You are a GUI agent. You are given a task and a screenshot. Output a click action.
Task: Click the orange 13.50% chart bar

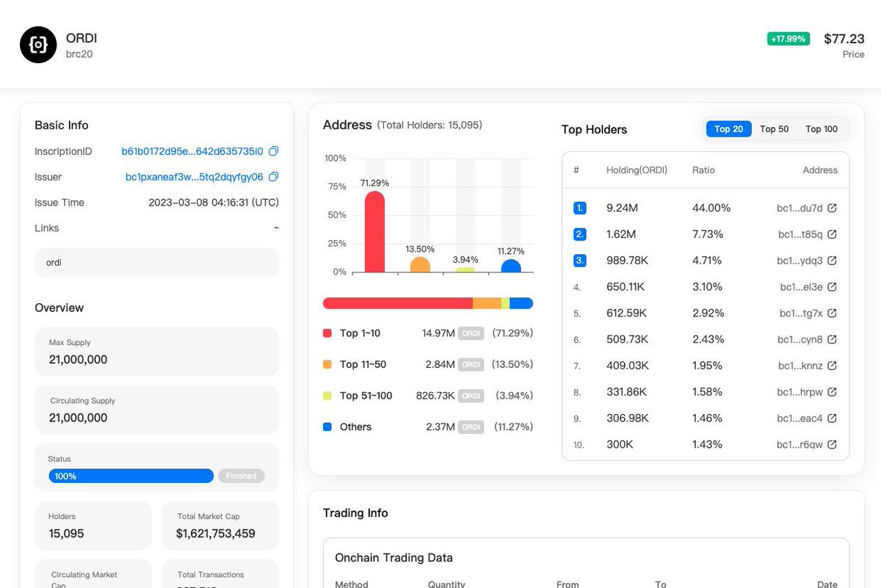pyautogui.click(x=420, y=265)
